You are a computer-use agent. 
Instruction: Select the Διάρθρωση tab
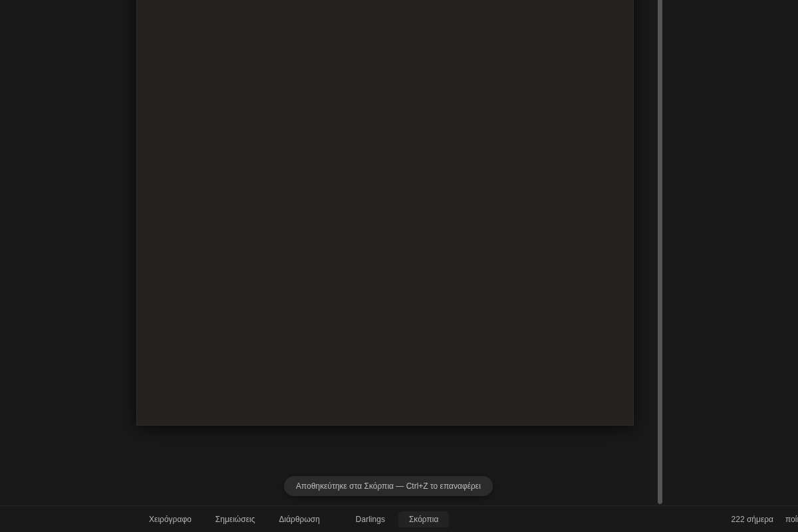tap(299, 519)
